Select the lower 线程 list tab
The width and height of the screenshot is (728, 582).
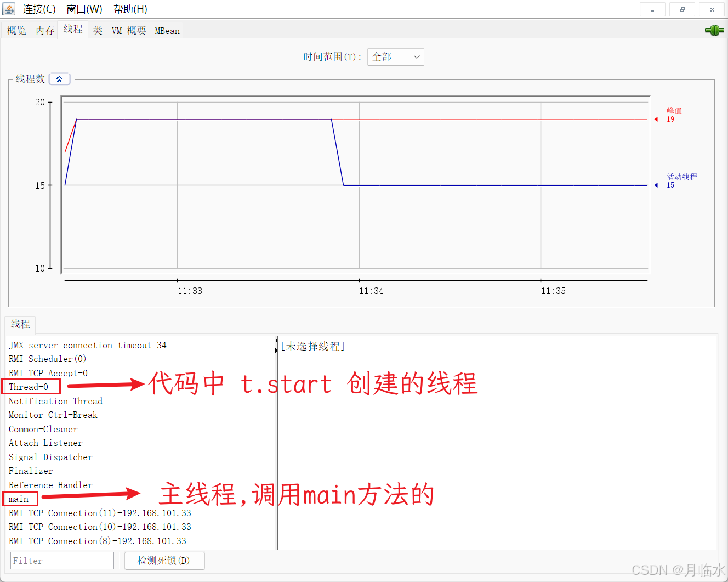20,324
